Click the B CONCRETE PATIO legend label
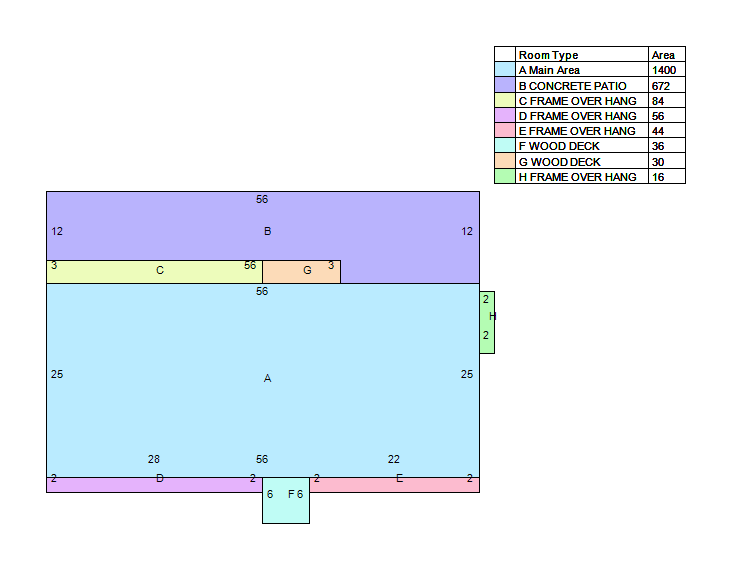Image resolution: width=732 pixels, height=570 pixels. click(572, 86)
